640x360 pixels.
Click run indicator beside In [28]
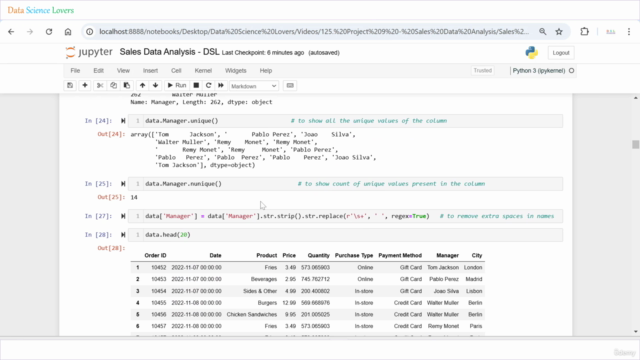point(123,235)
